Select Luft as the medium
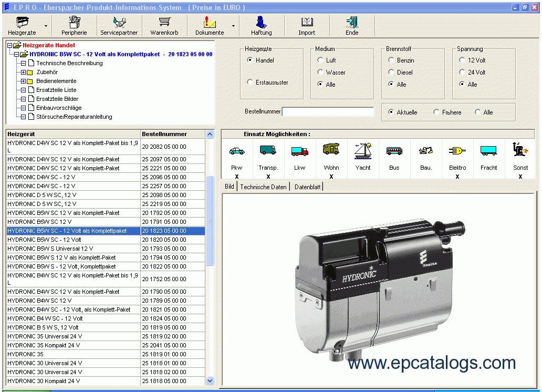Viewport: 542px width, 392px height. 320,60
